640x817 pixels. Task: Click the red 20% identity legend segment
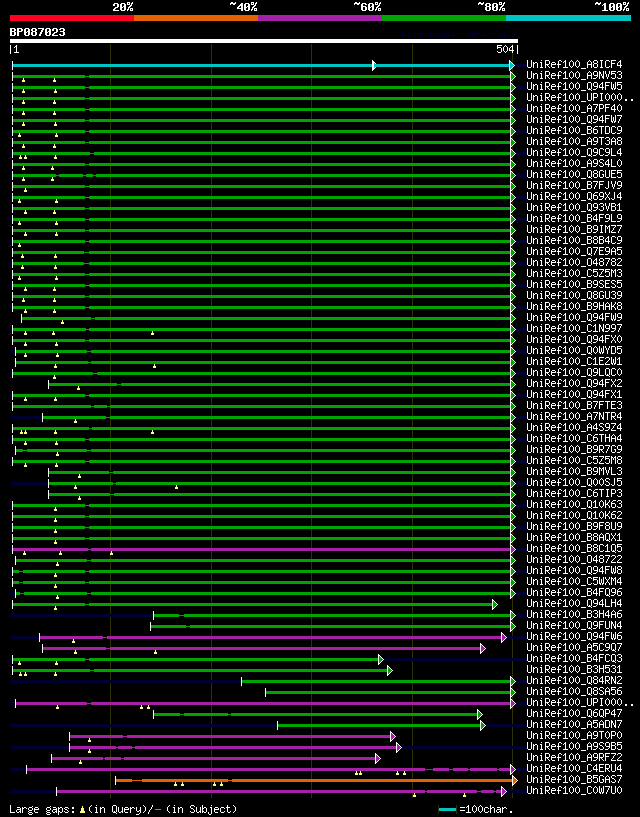[72, 18]
